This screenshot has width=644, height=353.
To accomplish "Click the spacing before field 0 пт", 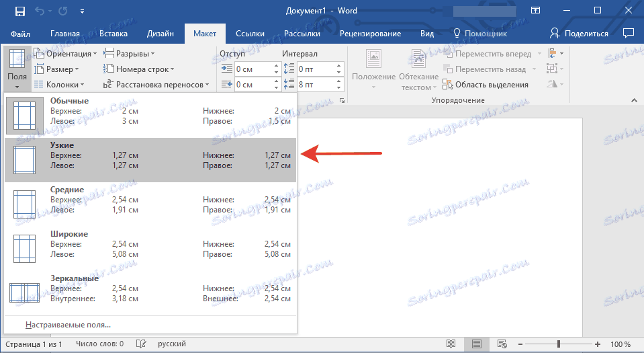I will [316, 69].
